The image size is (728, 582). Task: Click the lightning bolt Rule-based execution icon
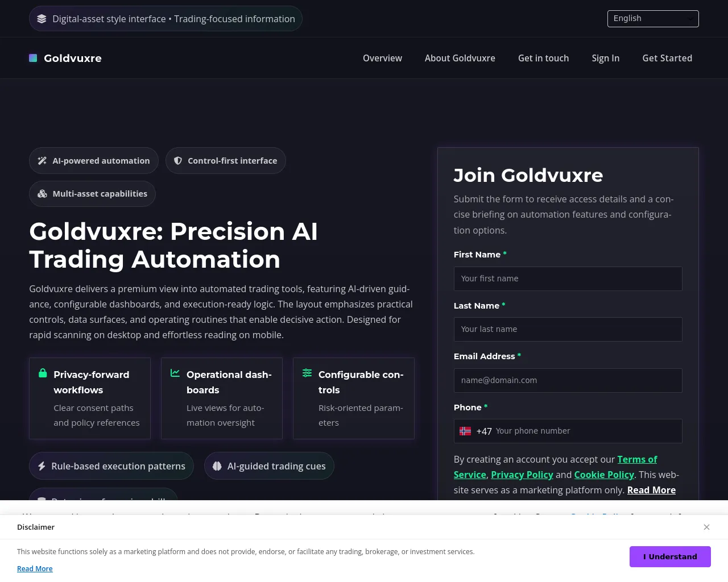(x=42, y=466)
